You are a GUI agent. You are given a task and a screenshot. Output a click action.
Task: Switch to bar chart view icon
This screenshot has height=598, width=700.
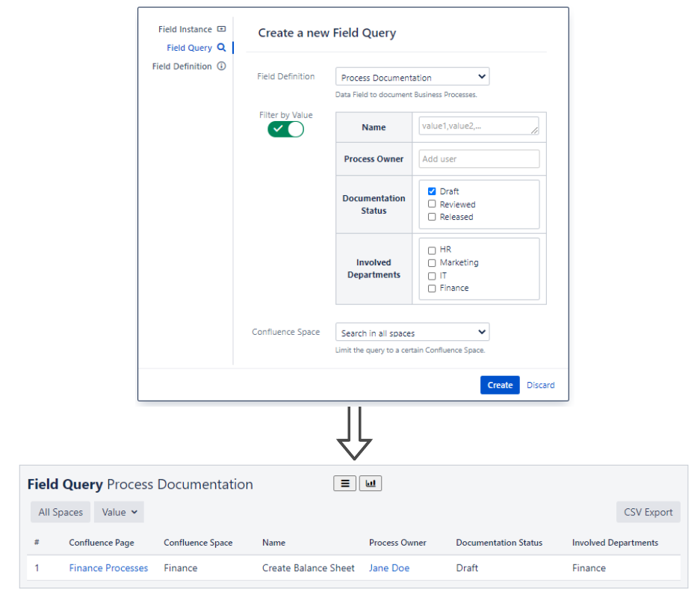click(371, 483)
